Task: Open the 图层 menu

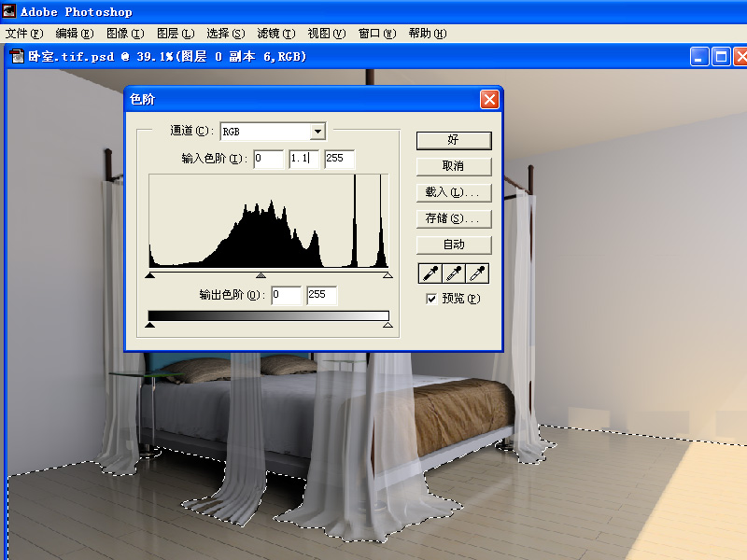Action: [176, 34]
